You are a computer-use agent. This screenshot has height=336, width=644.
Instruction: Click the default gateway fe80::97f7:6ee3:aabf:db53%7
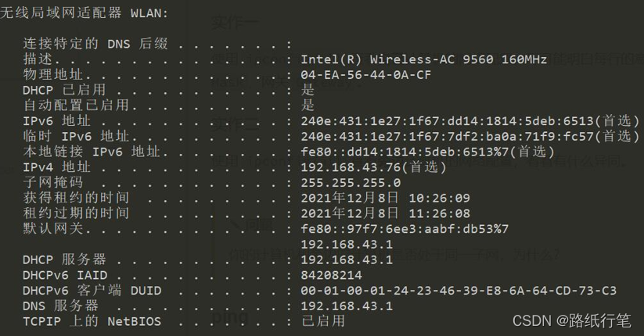coord(405,228)
